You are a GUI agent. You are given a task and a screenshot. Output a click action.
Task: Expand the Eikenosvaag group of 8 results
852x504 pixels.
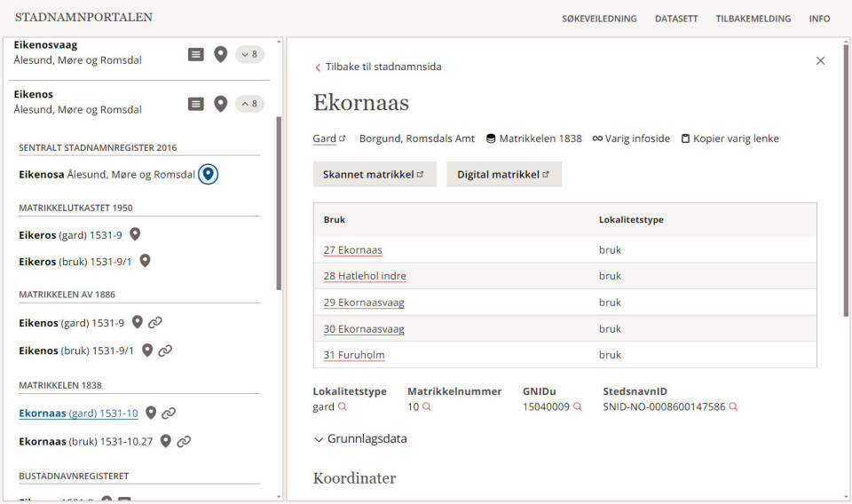[249, 54]
